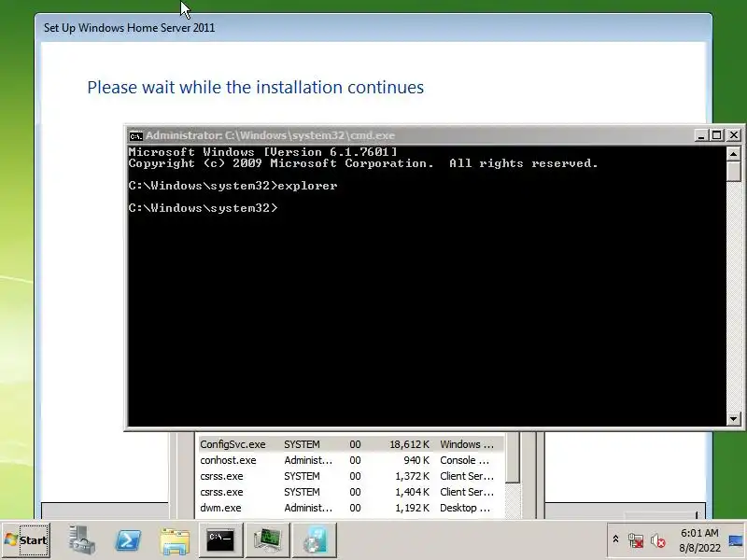The height and width of the screenshot is (560, 747).
Task: Switch to Home Server setup taskbar icon
Action: tap(315, 540)
